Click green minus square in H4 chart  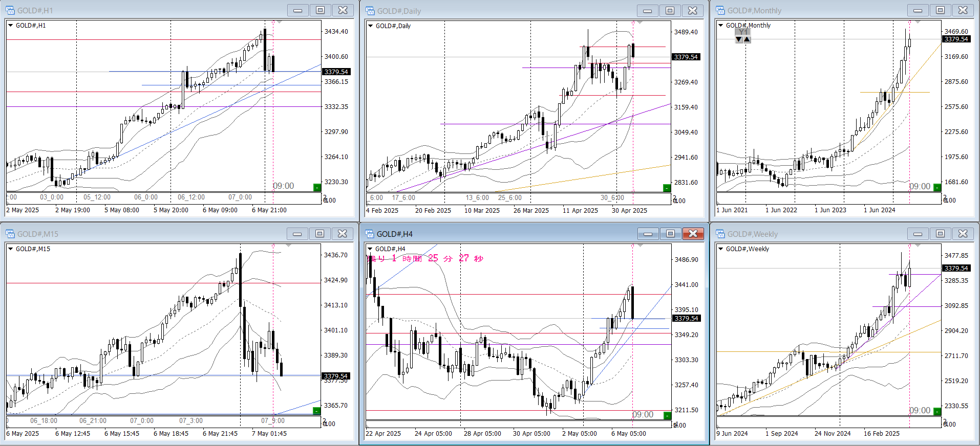pos(667,416)
